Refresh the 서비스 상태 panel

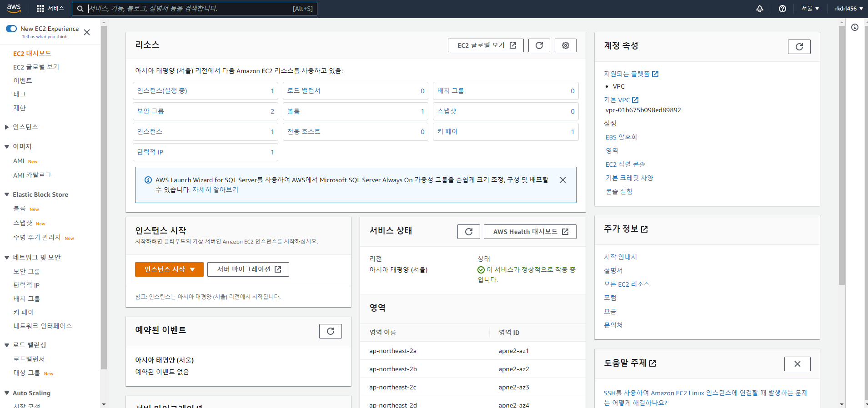(x=469, y=232)
